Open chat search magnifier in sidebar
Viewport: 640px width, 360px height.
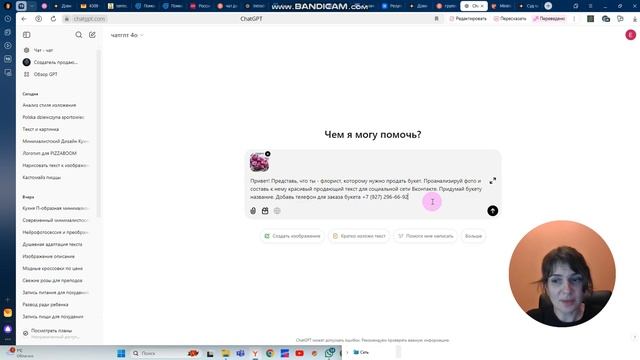tap(79, 35)
